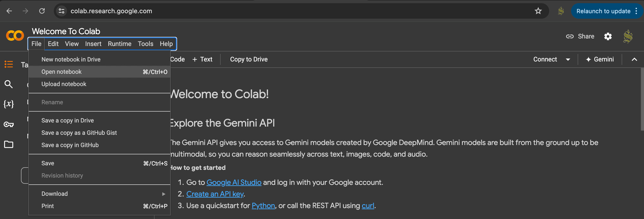The height and width of the screenshot is (219, 644).
Task: Click the Copy to Drive button
Action: [248, 59]
